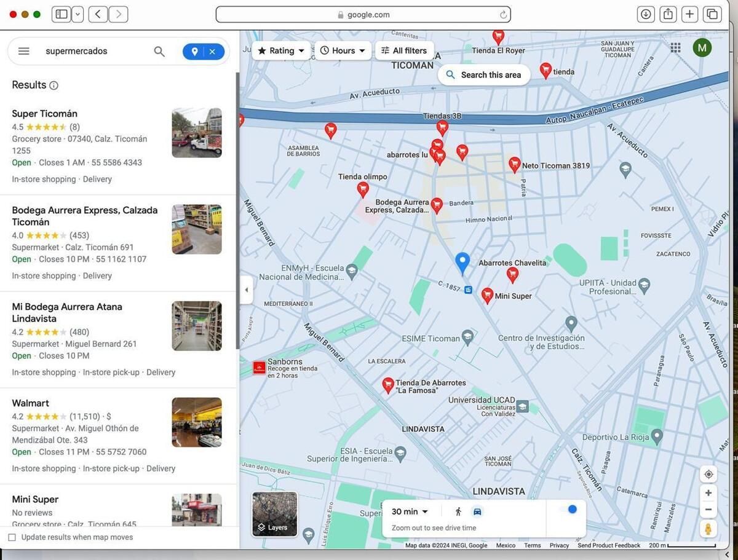Toggle the Safari sidebar
The image size is (738, 560).
(61, 14)
